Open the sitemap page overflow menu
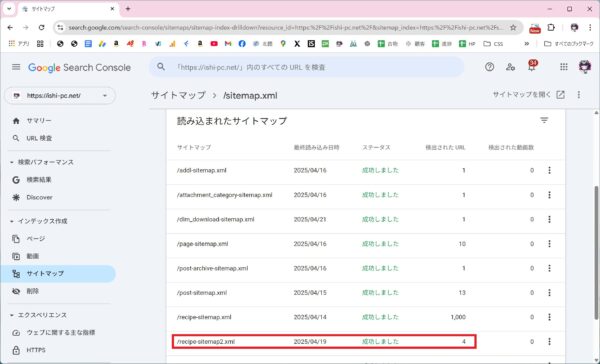This screenshot has height=364, width=600. (579, 95)
